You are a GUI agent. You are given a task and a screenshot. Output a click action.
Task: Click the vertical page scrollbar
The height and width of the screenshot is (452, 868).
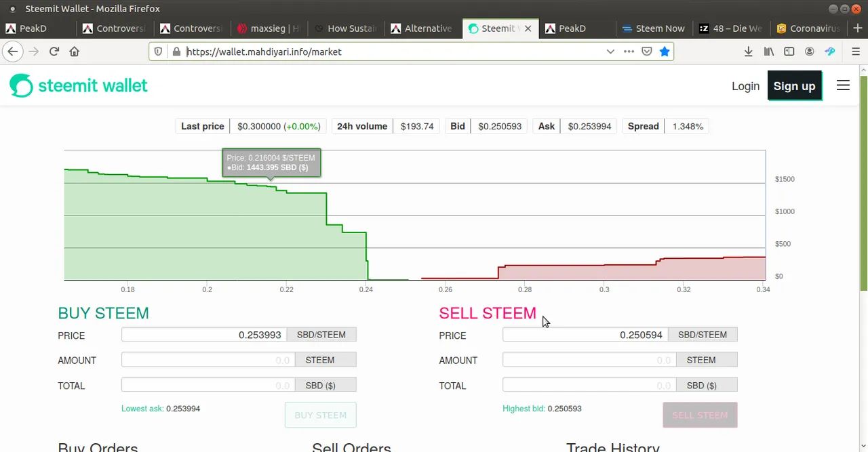coord(863,258)
